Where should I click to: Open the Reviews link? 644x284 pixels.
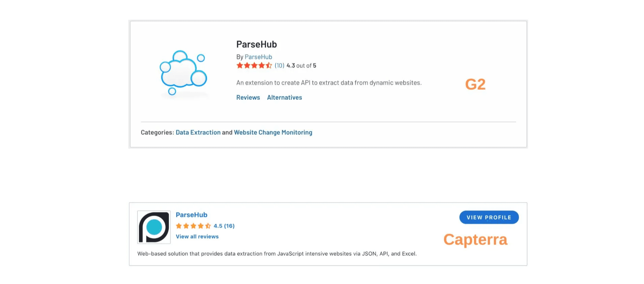click(248, 97)
